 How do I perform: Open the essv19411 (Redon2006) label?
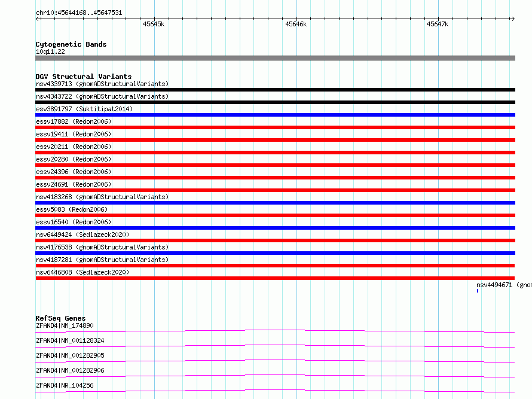tap(74, 134)
